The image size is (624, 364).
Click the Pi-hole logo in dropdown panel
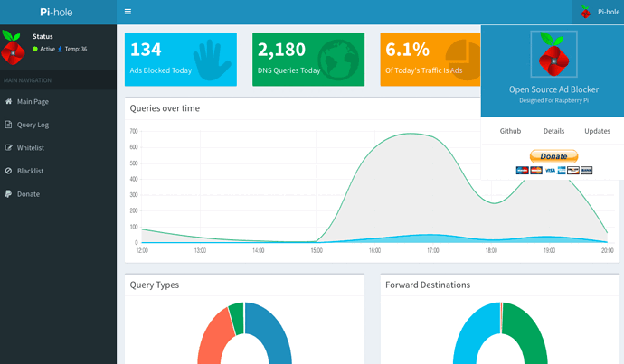tap(553, 54)
